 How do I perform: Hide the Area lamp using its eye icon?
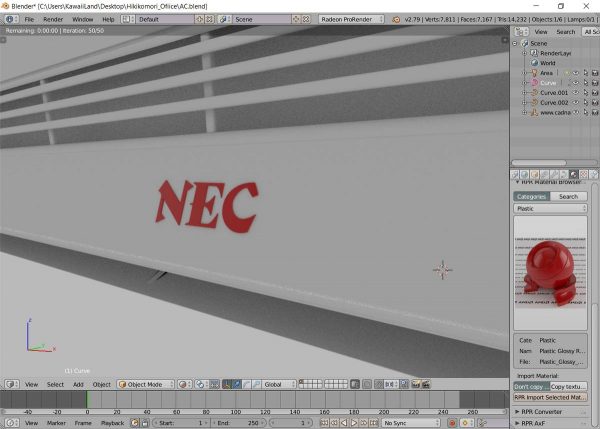[x=574, y=73]
